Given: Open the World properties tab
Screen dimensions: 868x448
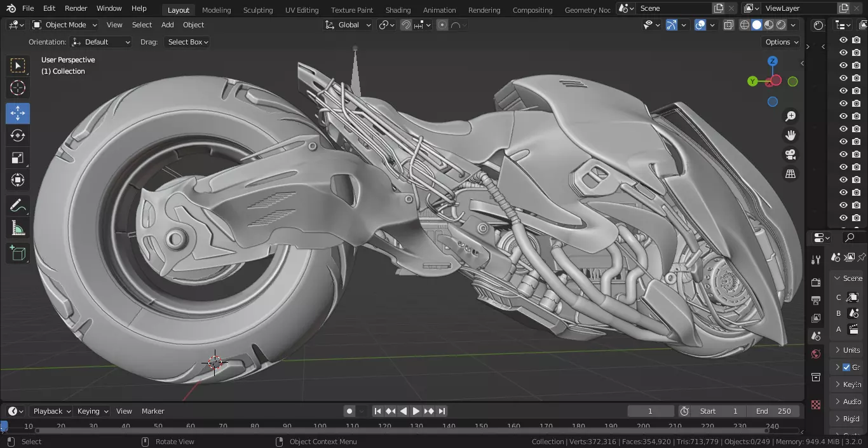Looking at the screenshot, I should coord(817,354).
